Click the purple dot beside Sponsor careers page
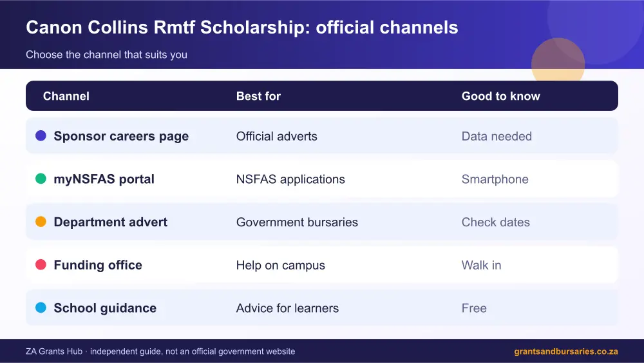 (x=41, y=135)
